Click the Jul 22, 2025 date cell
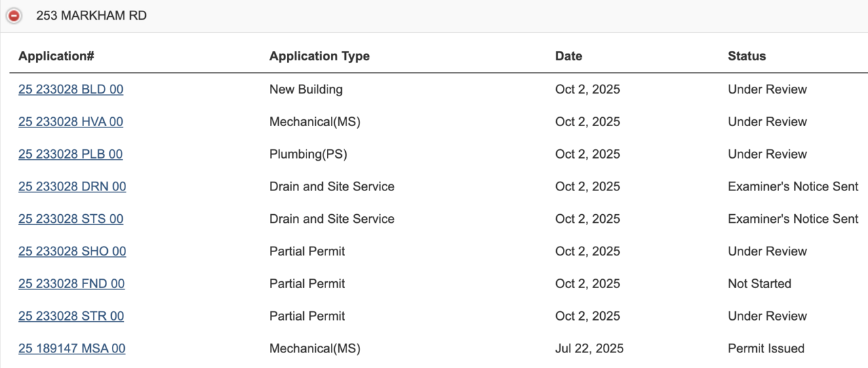Image resolution: width=868 pixels, height=368 pixels. (x=589, y=349)
